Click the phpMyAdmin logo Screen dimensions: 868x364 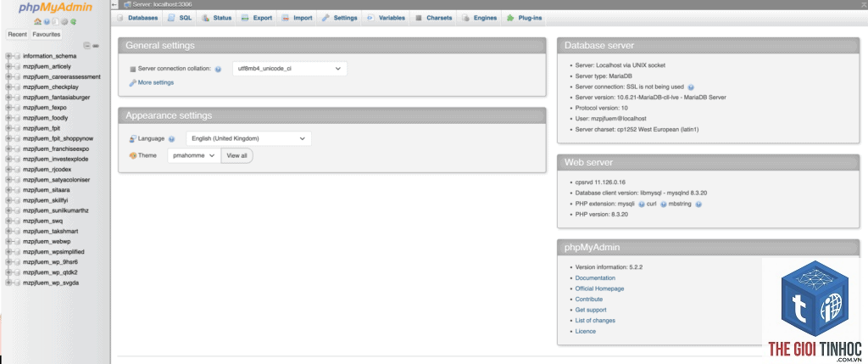pos(55,7)
